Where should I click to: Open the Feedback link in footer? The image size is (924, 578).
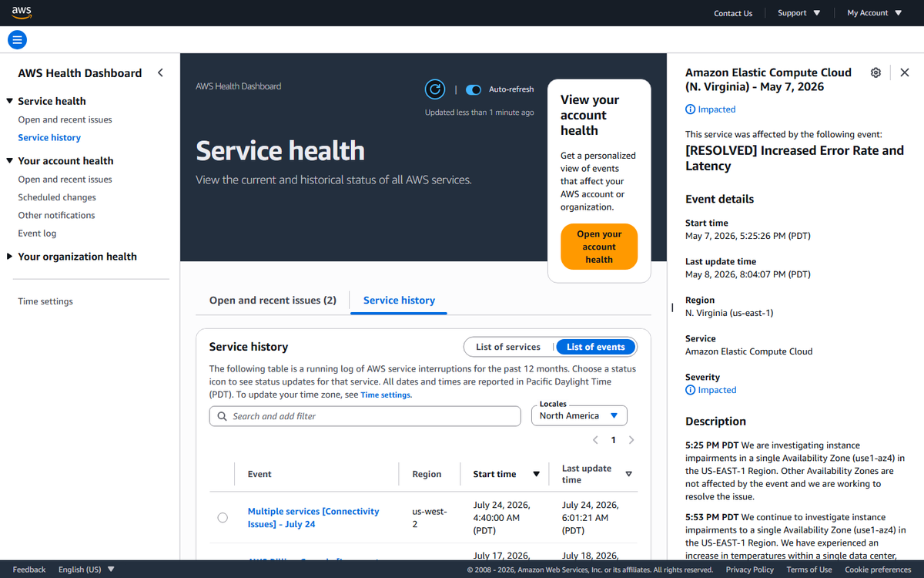pos(29,570)
